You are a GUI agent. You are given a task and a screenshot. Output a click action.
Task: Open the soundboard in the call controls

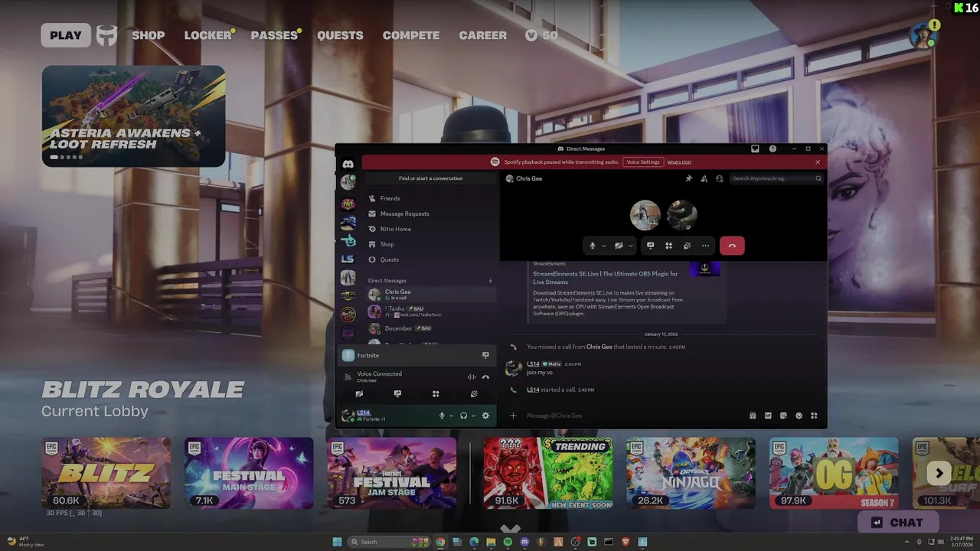coord(687,246)
